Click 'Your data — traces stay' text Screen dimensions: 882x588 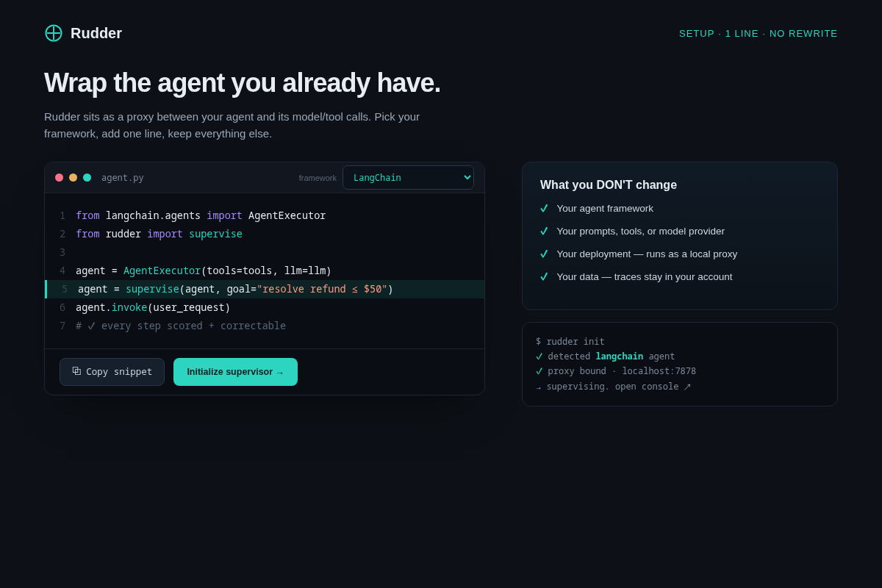pos(645,277)
